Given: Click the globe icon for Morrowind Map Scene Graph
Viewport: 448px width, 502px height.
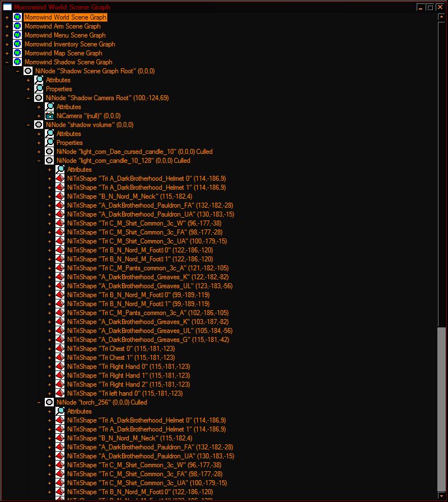Looking at the screenshot, I should tap(17, 53).
